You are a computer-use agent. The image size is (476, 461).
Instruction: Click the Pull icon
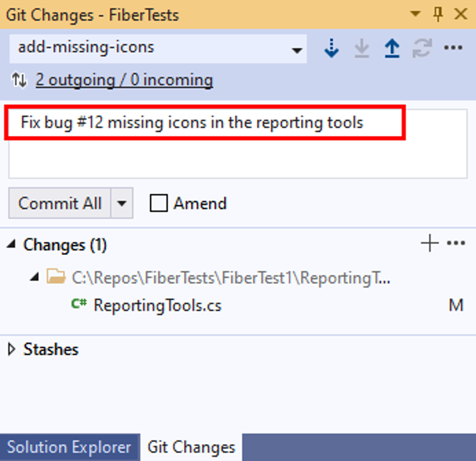coord(361,48)
